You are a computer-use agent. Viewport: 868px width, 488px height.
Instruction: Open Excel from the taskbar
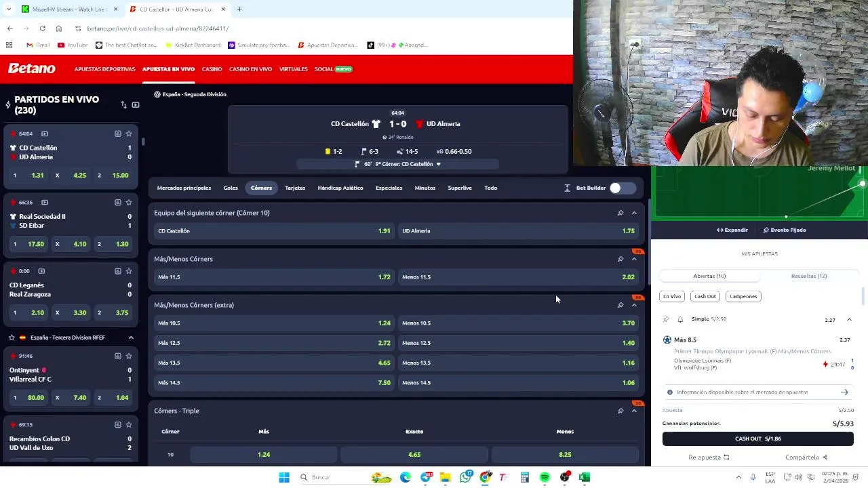pyautogui.click(x=585, y=477)
